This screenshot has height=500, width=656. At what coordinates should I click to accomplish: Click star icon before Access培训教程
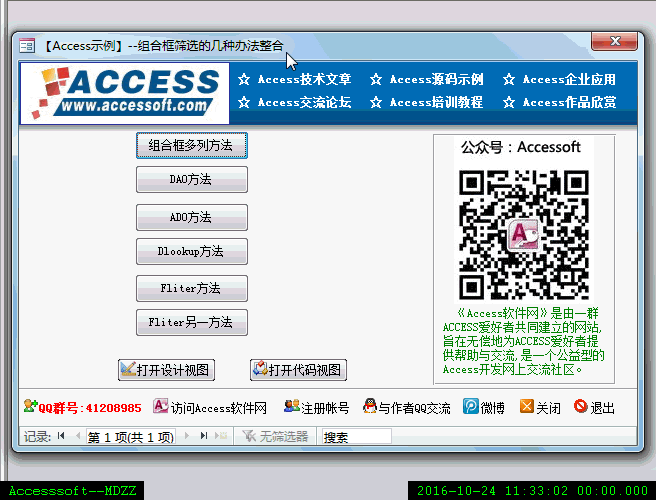click(x=376, y=102)
